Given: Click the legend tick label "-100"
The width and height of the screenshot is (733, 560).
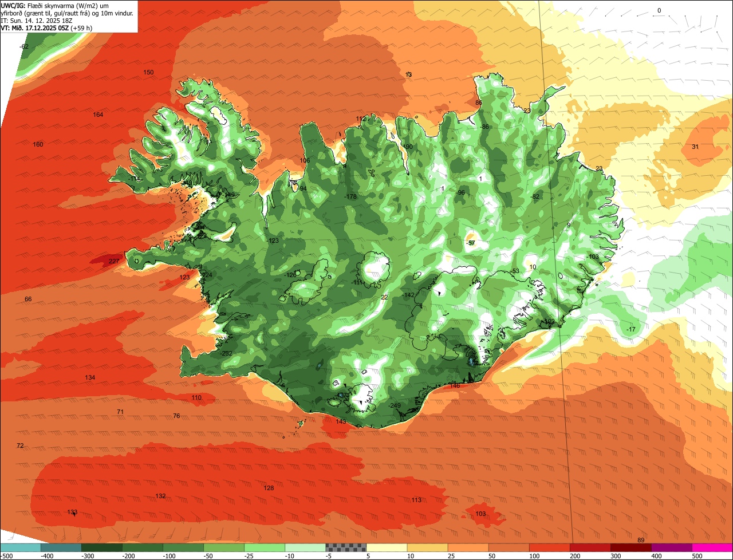Looking at the screenshot, I should click(170, 555).
